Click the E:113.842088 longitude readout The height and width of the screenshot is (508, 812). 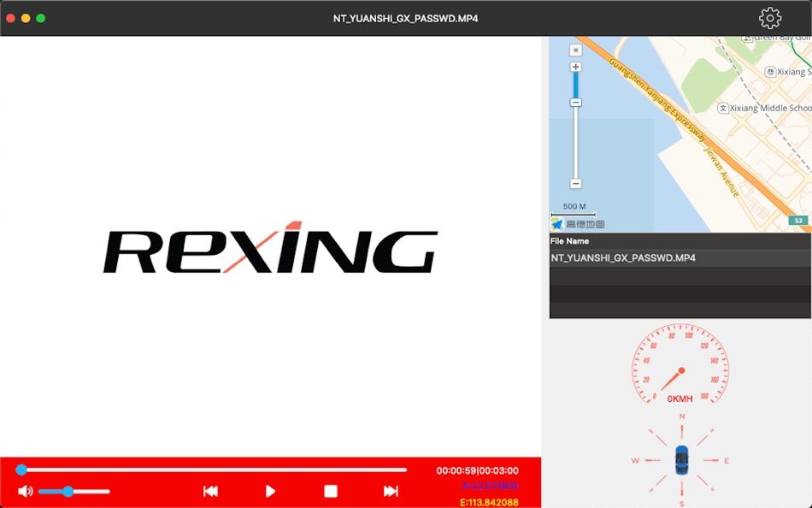[x=489, y=502]
